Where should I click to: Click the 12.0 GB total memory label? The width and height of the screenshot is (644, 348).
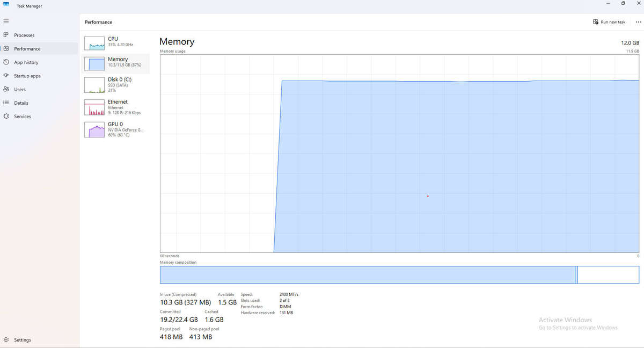[630, 42]
